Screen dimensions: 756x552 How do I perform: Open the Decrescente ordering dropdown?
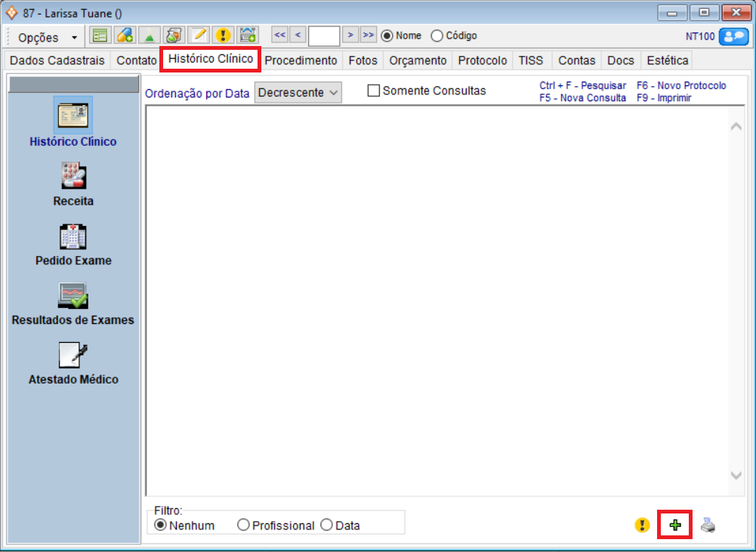(298, 92)
